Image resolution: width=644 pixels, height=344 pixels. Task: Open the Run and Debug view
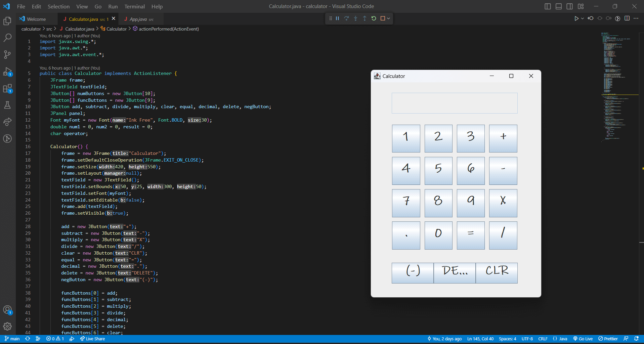[x=7, y=72]
